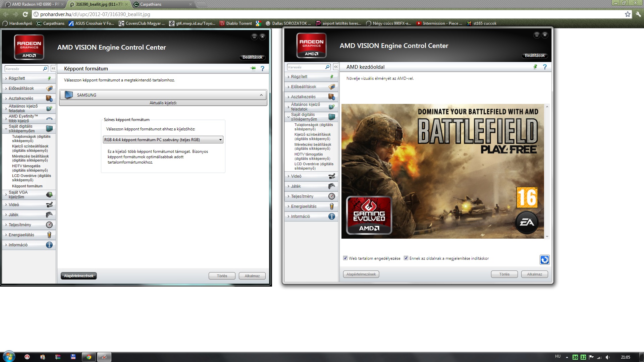644x362 pixels.
Task: Reload the page in Chrome
Action: pos(25,14)
